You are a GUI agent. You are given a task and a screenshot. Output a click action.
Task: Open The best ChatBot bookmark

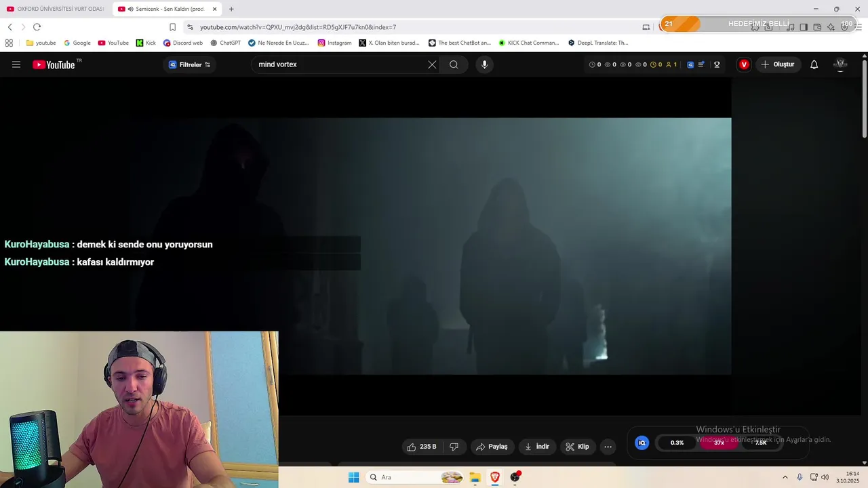460,43
